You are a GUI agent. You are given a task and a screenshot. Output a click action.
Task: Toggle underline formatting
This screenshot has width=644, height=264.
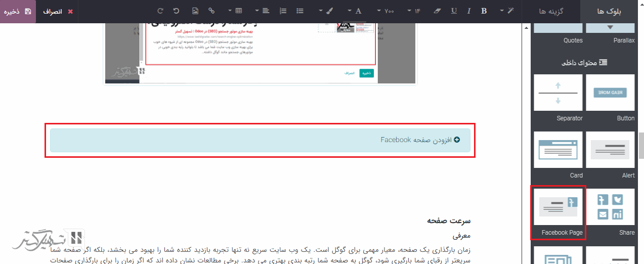454,11
